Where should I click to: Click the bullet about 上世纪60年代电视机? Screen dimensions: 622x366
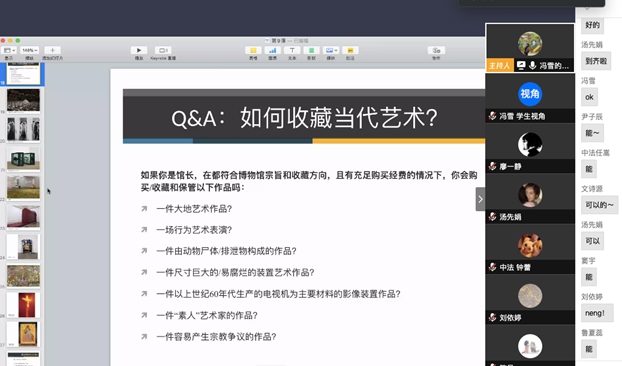tap(278, 294)
